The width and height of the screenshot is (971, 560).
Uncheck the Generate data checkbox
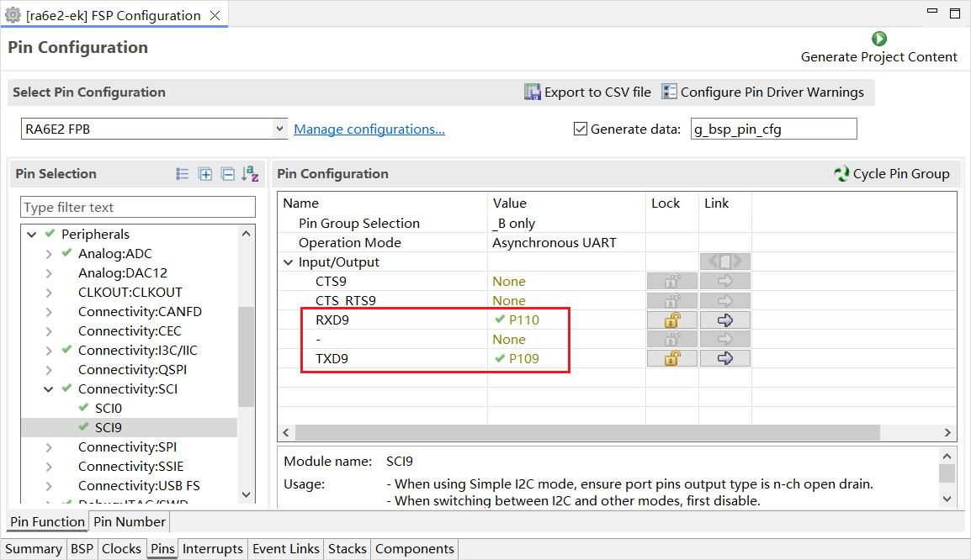[580, 129]
